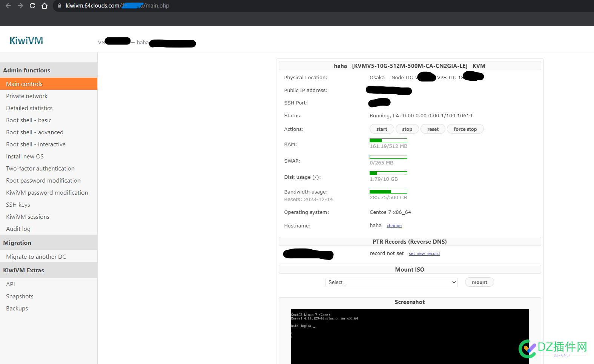Click set new record PTR link
Image resolution: width=594 pixels, height=364 pixels.
pos(424,253)
